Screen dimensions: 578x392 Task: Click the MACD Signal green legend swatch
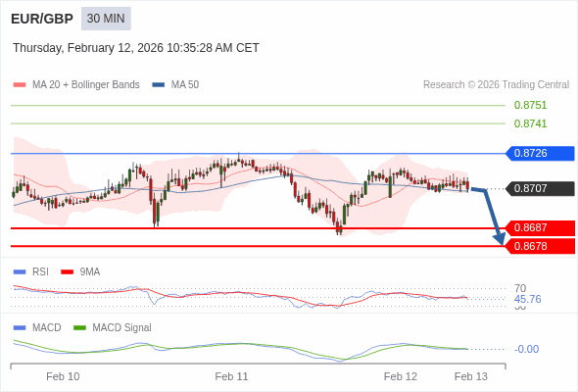(79, 328)
